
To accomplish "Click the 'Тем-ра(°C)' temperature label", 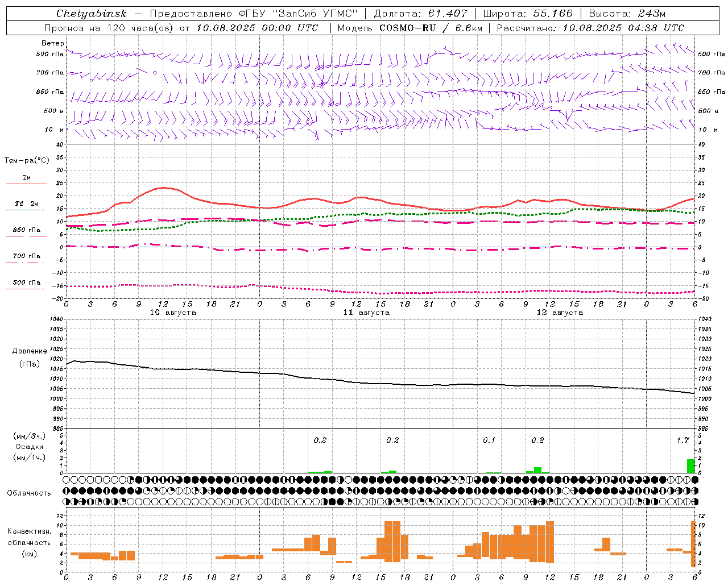I will (27, 161).
